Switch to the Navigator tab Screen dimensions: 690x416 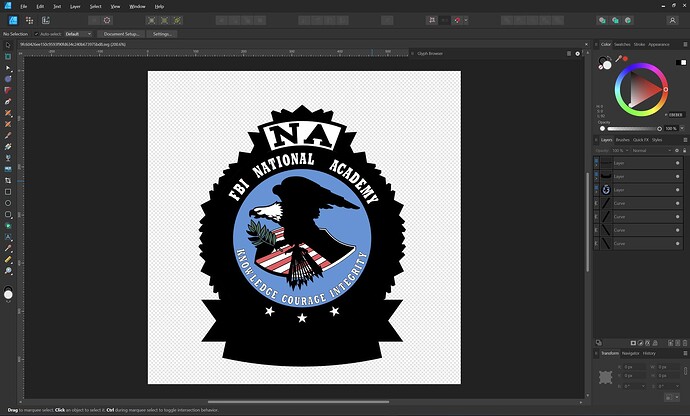(631, 353)
